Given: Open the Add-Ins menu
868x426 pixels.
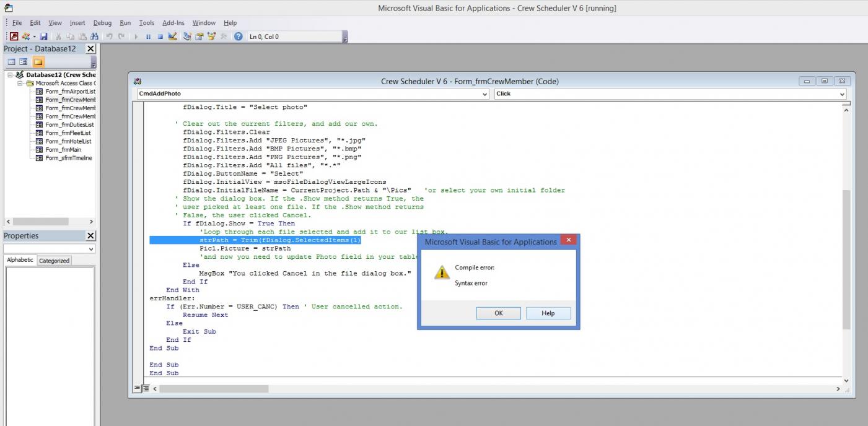Looking at the screenshot, I should click(173, 23).
